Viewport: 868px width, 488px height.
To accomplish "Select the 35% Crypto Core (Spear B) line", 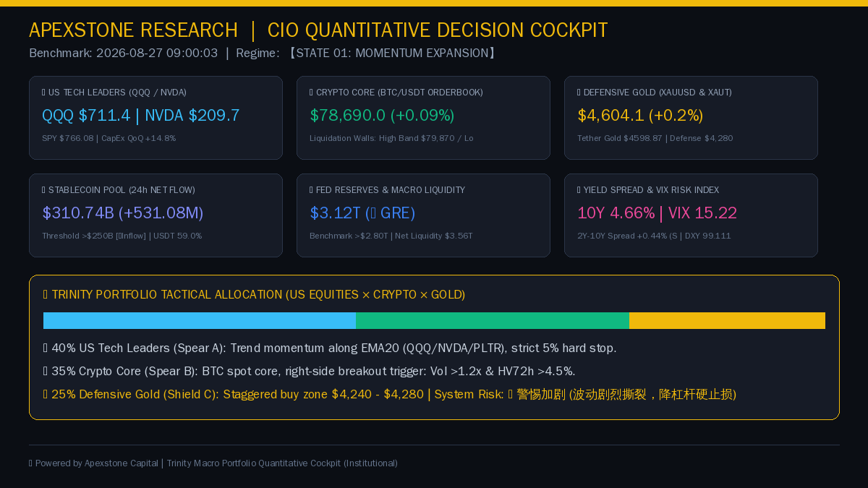I will pos(310,372).
